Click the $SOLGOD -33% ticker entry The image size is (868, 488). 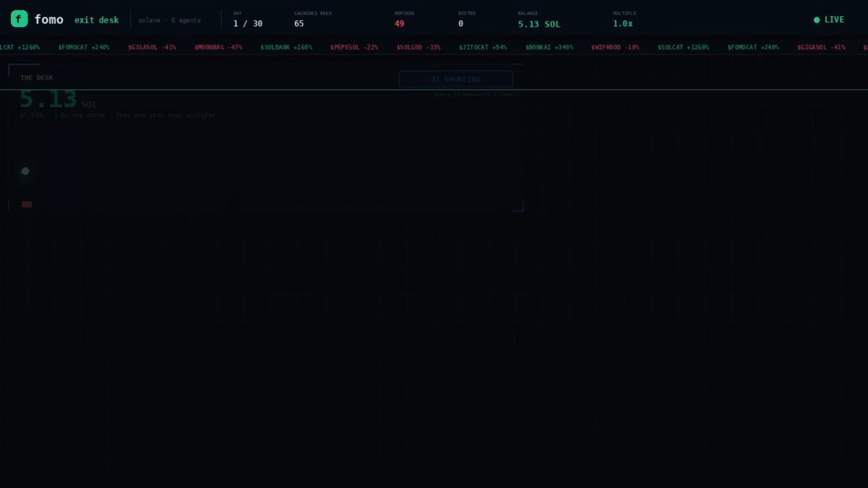418,47
